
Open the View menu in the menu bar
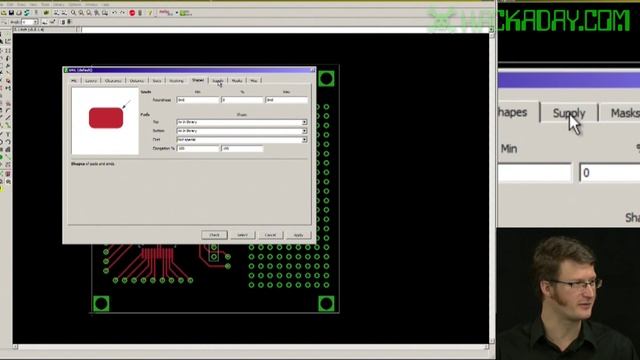tap(33, 4)
